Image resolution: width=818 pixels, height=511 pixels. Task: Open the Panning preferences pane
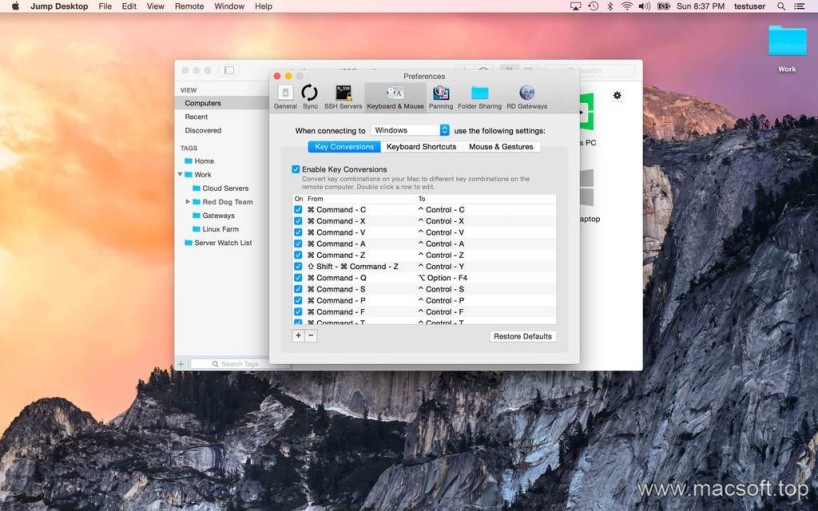(441, 96)
